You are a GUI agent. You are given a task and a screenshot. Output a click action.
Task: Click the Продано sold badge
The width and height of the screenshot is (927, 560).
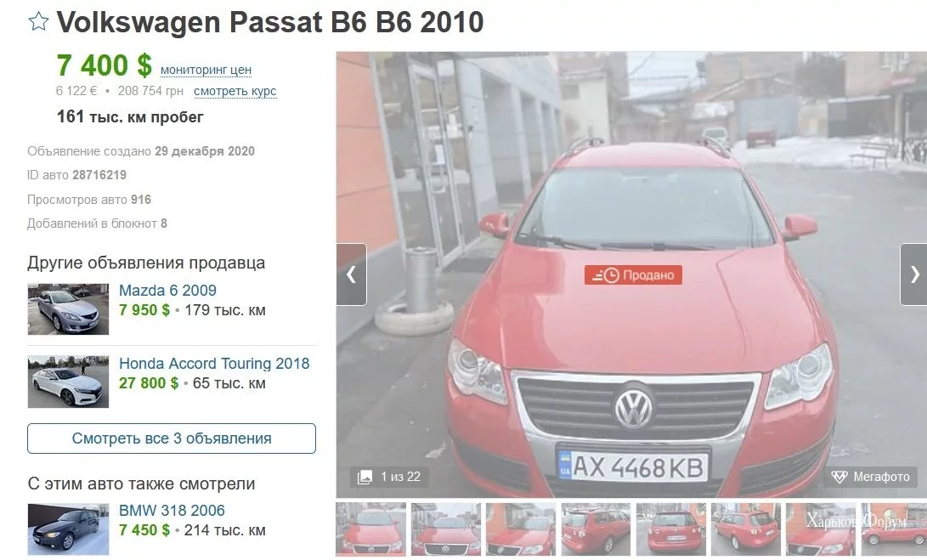tap(633, 275)
